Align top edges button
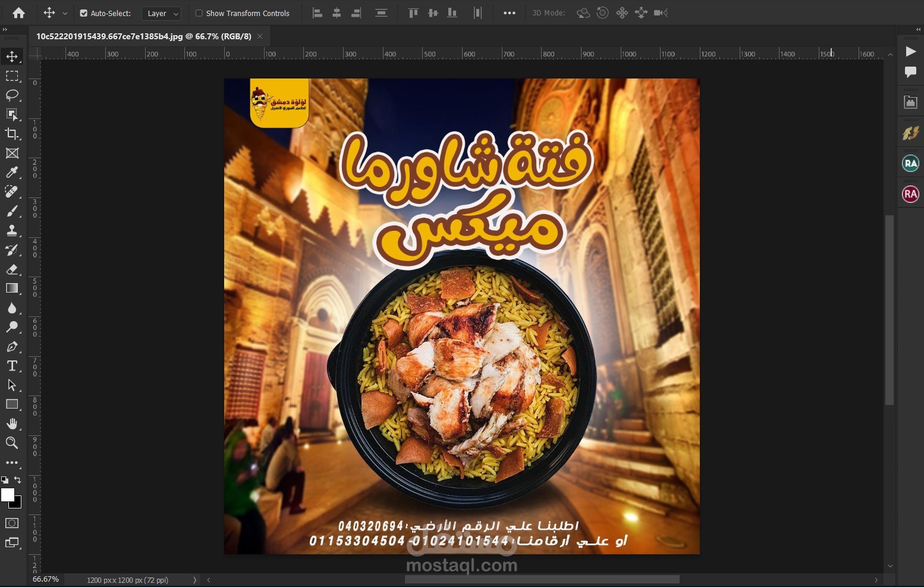924x587 pixels. tap(413, 12)
